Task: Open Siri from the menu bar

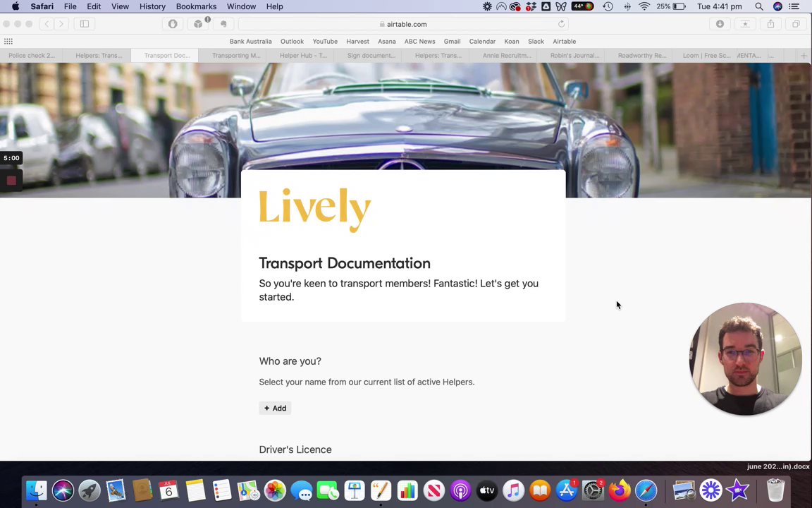Action: pos(777,7)
